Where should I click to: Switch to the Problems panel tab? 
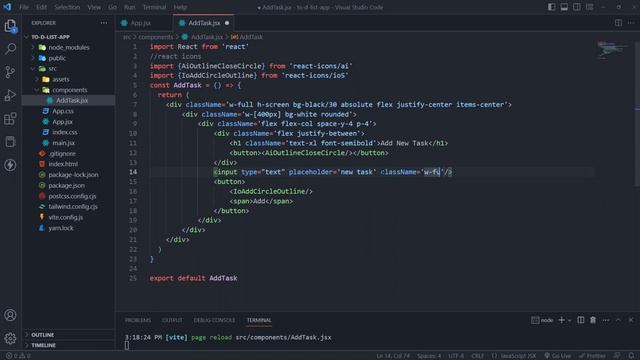[x=138, y=320]
